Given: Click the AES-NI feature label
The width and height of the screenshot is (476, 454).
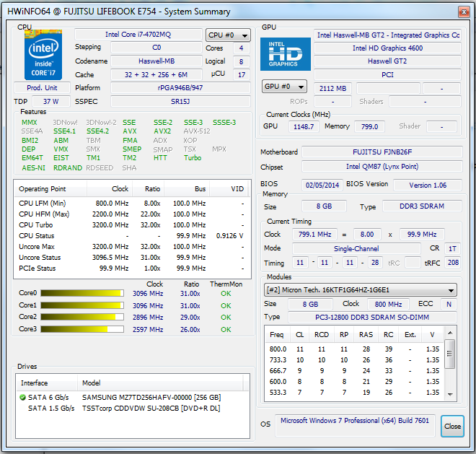Looking at the screenshot, I should 33,167.
